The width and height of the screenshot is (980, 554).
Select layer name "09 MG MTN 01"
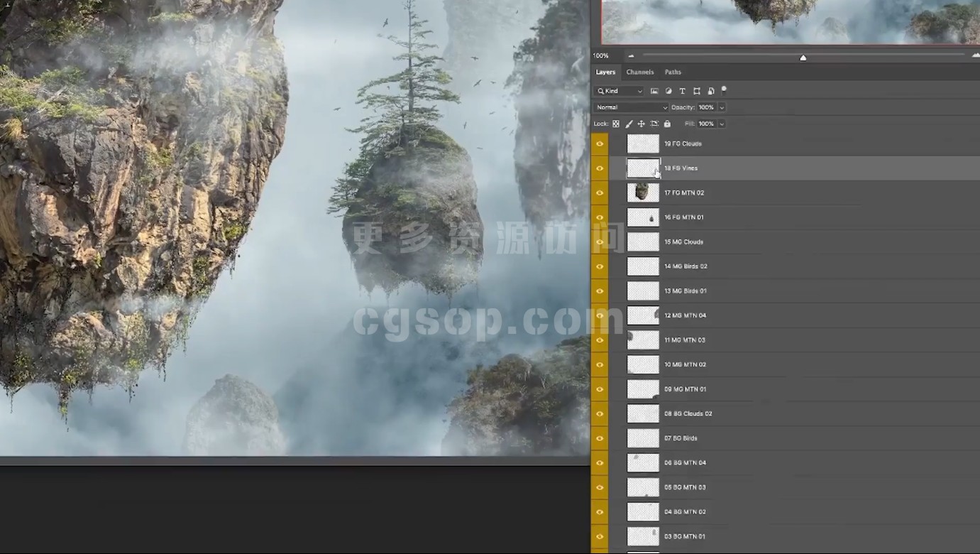pyautogui.click(x=685, y=389)
